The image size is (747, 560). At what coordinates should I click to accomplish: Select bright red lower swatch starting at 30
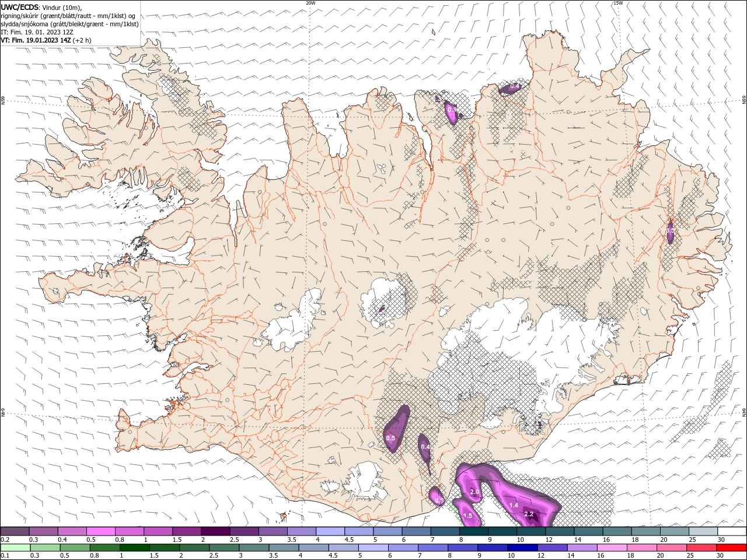(731, 548)
